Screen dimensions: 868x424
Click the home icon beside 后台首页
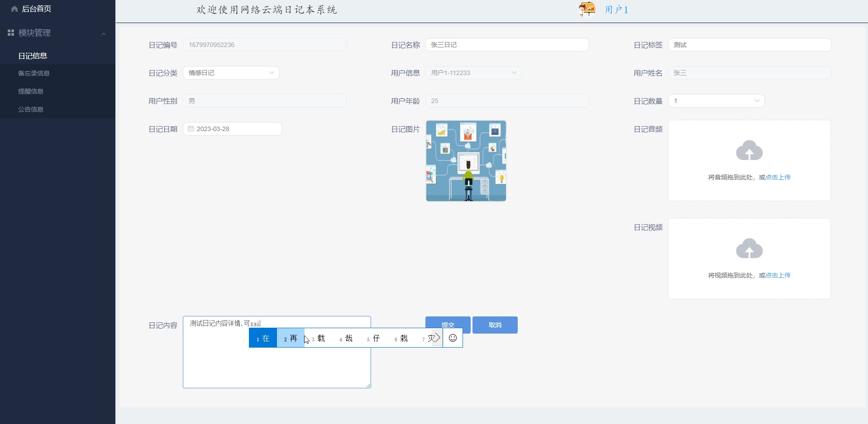[x=14, y=9]
